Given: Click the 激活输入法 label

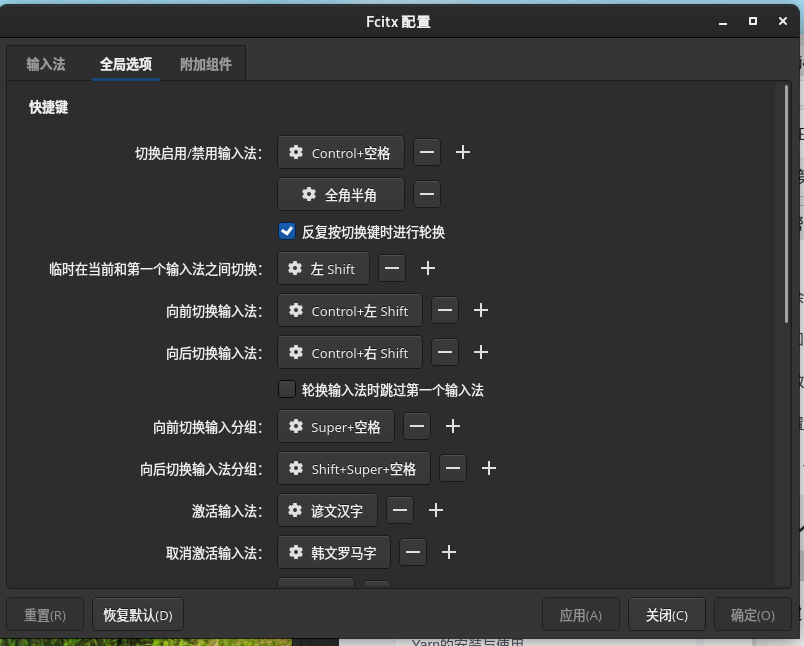Looking at the screenshot, I should pos(227,511).
